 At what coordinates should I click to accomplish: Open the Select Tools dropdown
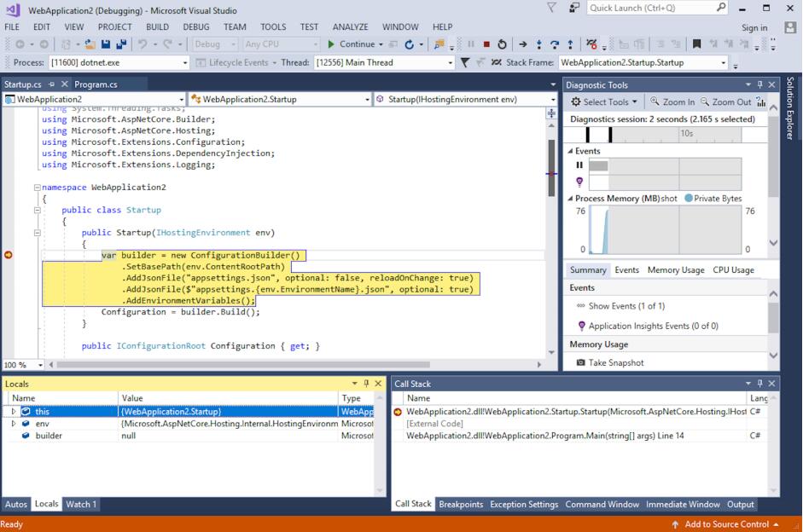pos(605,101)
